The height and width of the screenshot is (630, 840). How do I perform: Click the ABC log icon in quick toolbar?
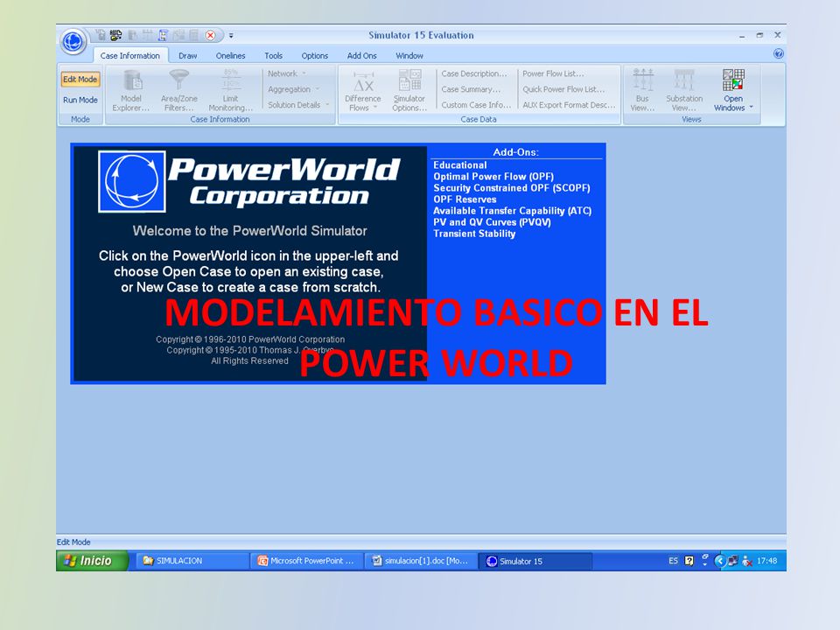[115, 36]
